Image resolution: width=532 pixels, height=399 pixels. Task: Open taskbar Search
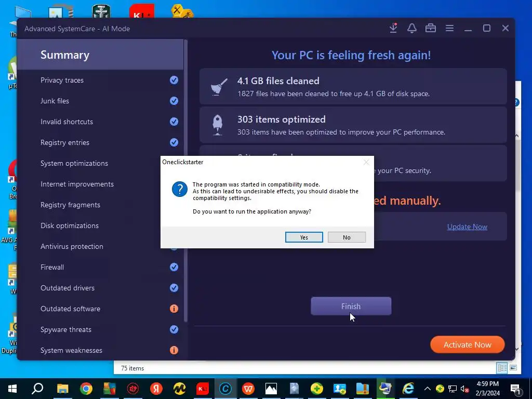(37, 389)
